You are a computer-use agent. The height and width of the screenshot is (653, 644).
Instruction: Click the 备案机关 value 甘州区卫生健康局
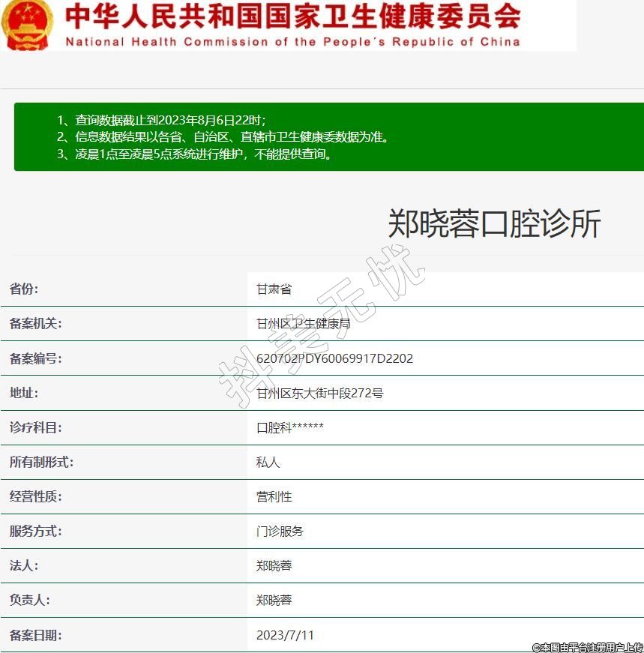303,324
